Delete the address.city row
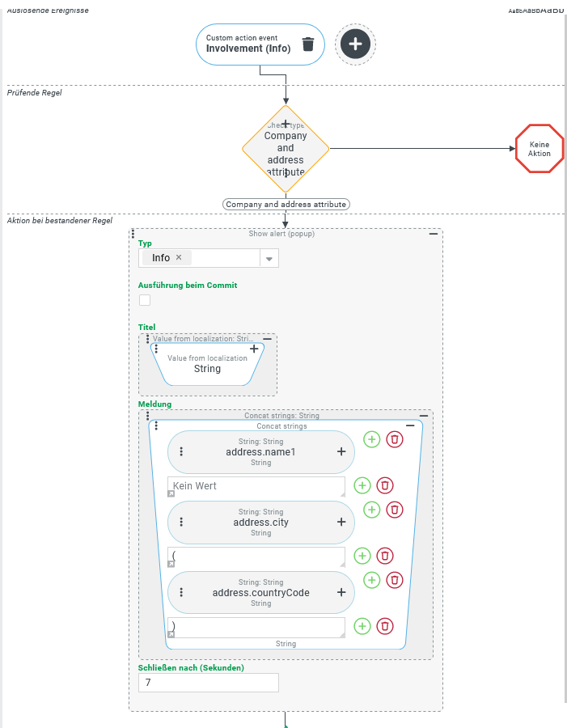 [x=395, y=510]
